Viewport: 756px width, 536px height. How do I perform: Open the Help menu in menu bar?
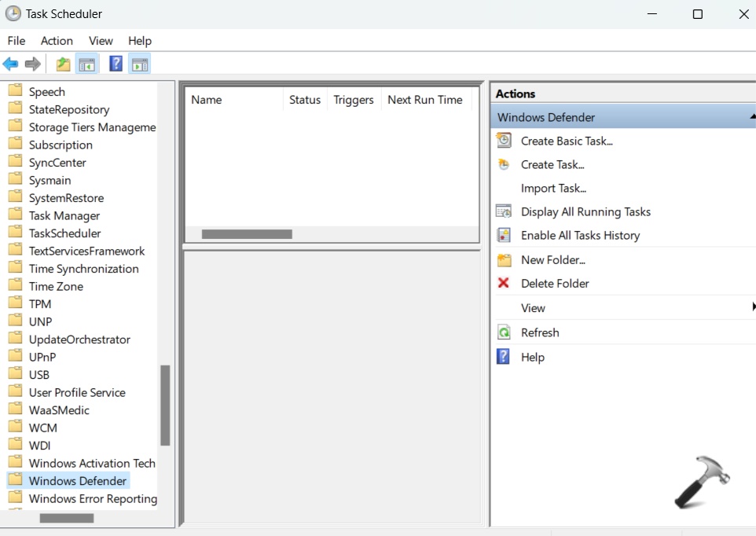tap(140, 41)
